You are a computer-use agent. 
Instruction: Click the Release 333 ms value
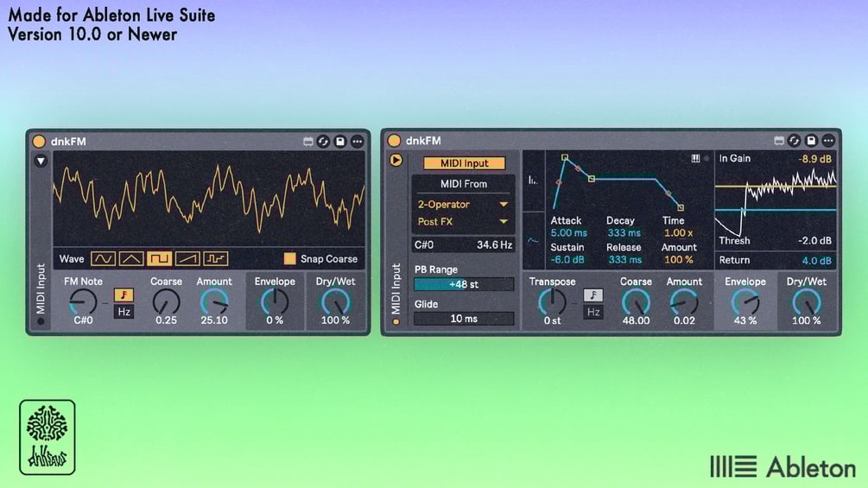[625, 259]
